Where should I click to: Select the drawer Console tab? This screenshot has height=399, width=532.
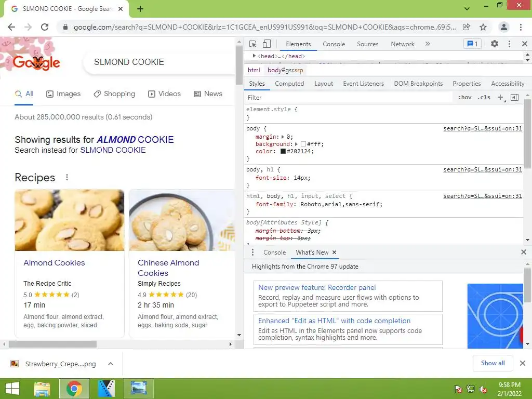coord(274,252)
